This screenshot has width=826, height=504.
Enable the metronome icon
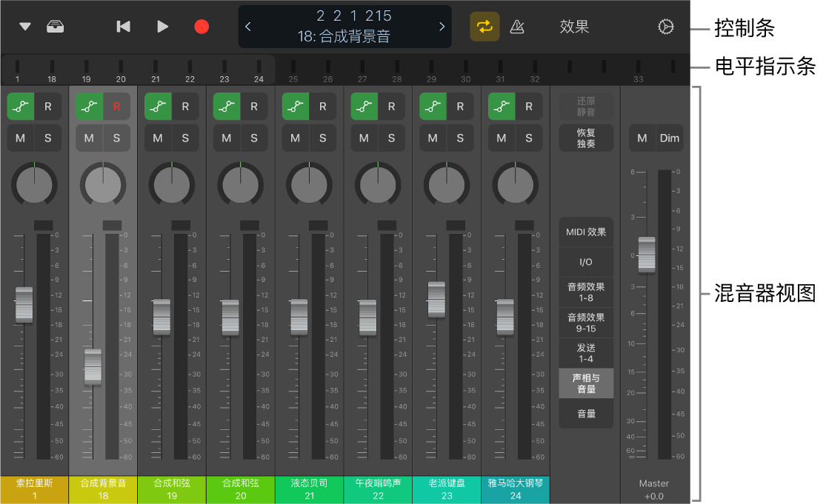tap(517, 26)
